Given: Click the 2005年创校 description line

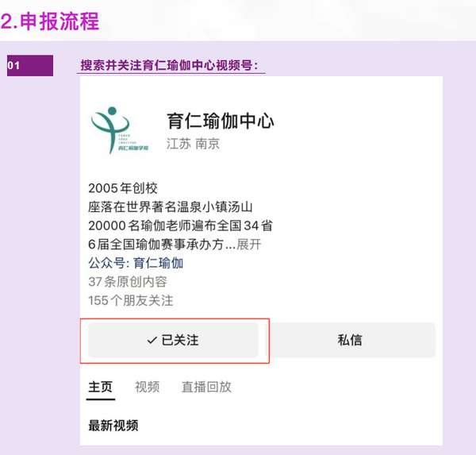Looking at the screenshot, I should pos(123,188).
